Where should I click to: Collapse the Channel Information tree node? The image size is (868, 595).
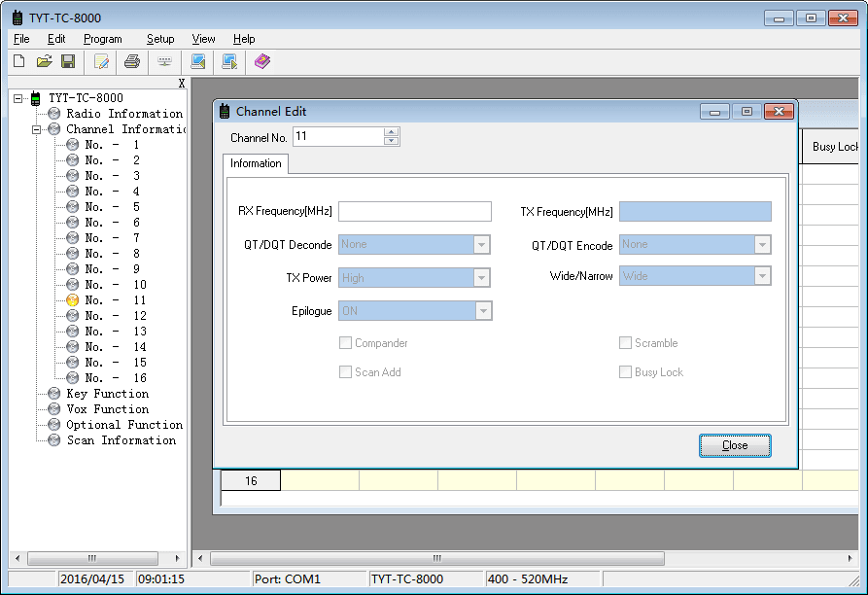point(37,129)
